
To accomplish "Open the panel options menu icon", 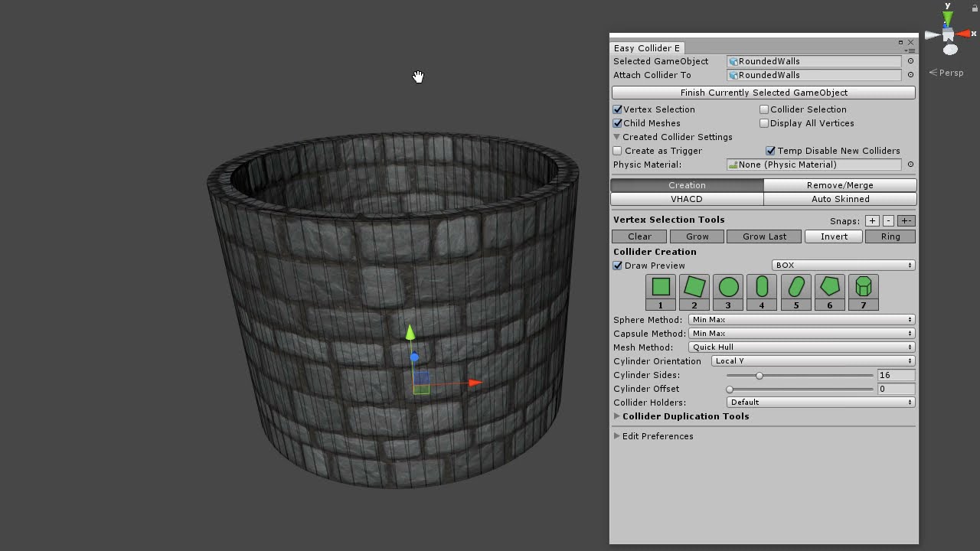I will tap(910, 51).
